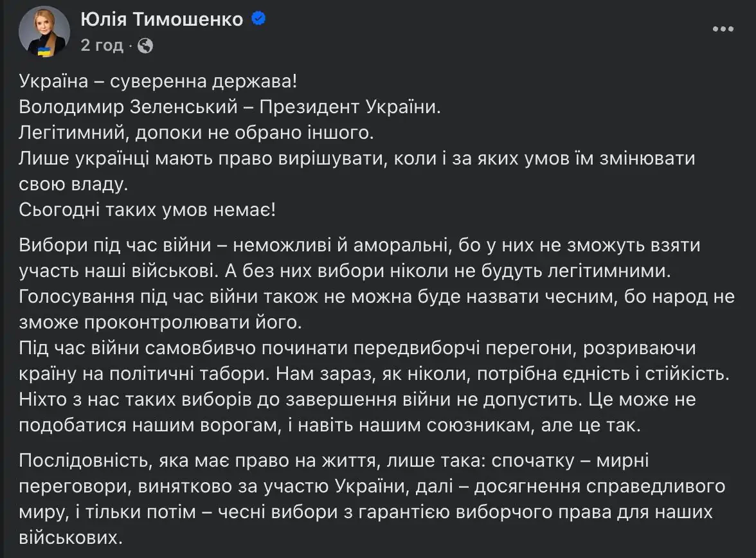Click the line "Володимир Зеленський – Президент України."
756x558 pixels.
click(231, 107)
